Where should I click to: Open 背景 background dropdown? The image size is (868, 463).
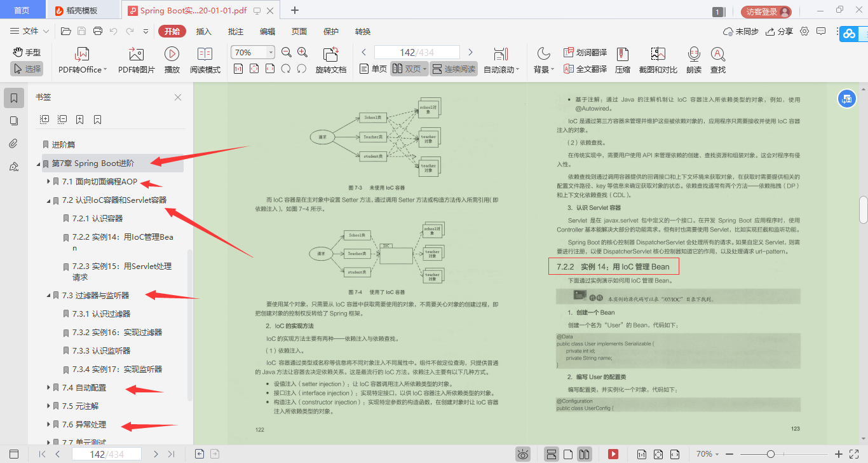[552, 70]
